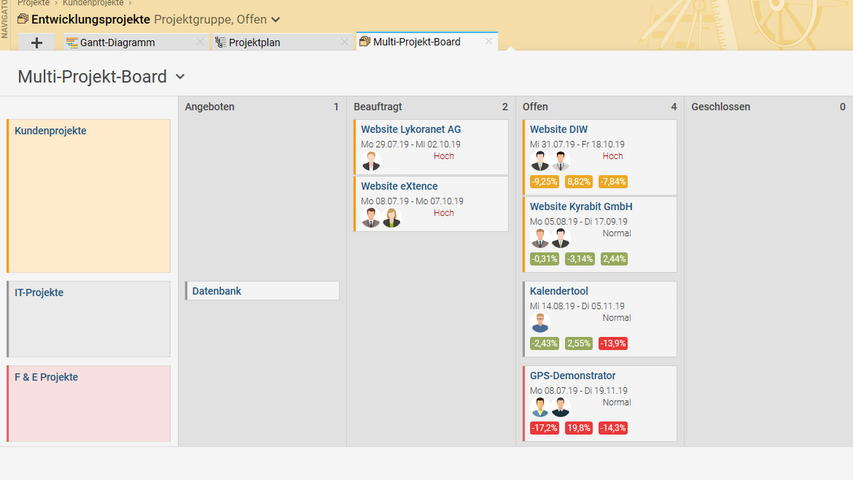This screenshot has width=853, height=480.
Task: Click the Gantt-Diagramm tab icon
Action: pos(72,42)
